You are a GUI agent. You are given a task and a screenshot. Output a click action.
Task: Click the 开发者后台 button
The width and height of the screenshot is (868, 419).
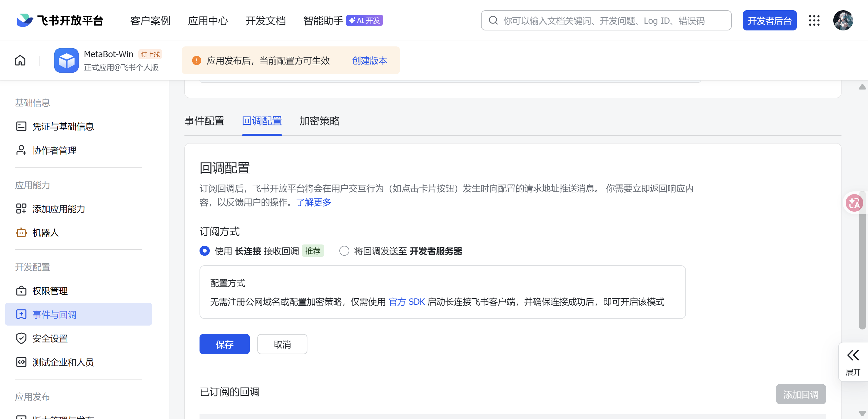click(x=769, y=20)
